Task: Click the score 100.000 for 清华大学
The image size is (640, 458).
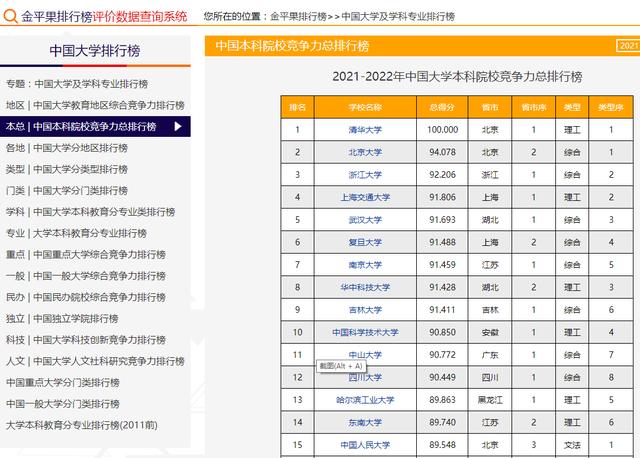Action: coord(442,130)
